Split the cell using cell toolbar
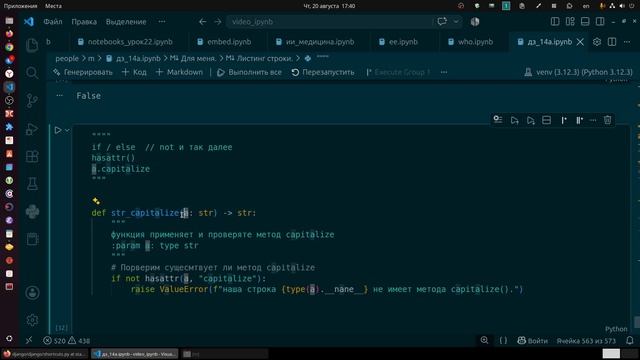The image size is (640, 360). pos(547,120)
